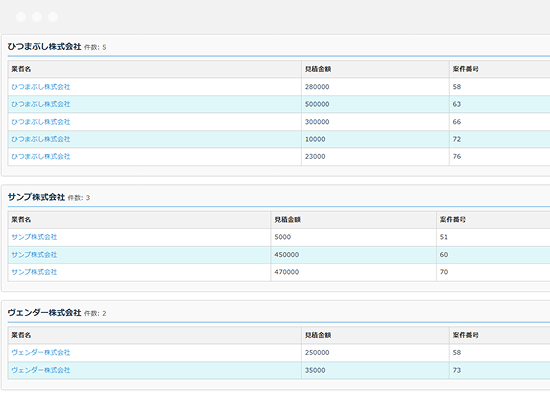Click the first window control dot
Viewport: 550px width, 394px height.
21,17
